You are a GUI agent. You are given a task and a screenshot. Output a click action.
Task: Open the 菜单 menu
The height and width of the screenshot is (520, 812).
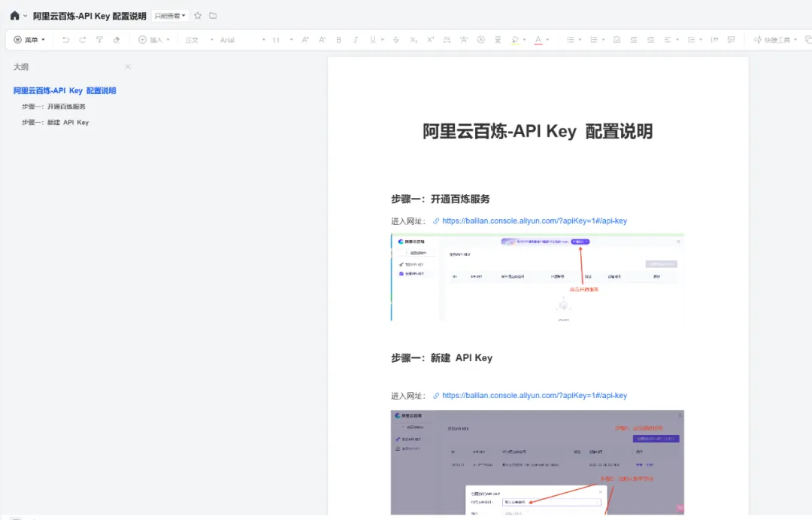pyautogui.click(x=29, y=39)
